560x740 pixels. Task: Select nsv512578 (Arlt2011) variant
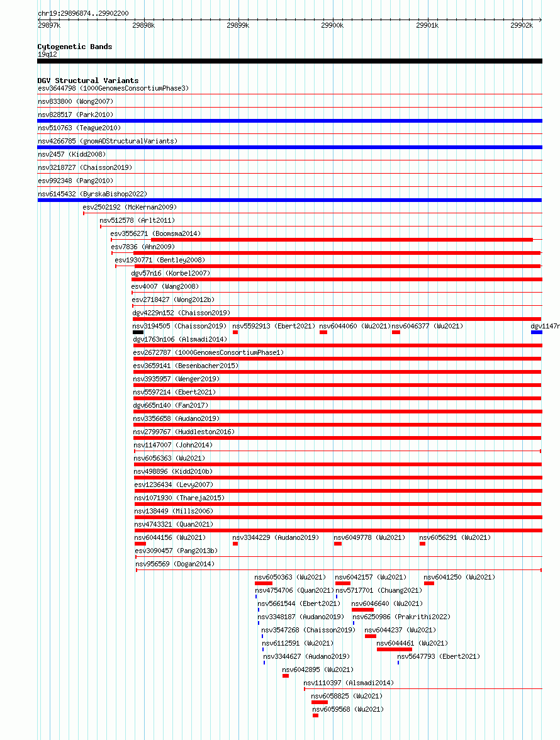click(137, 220)
